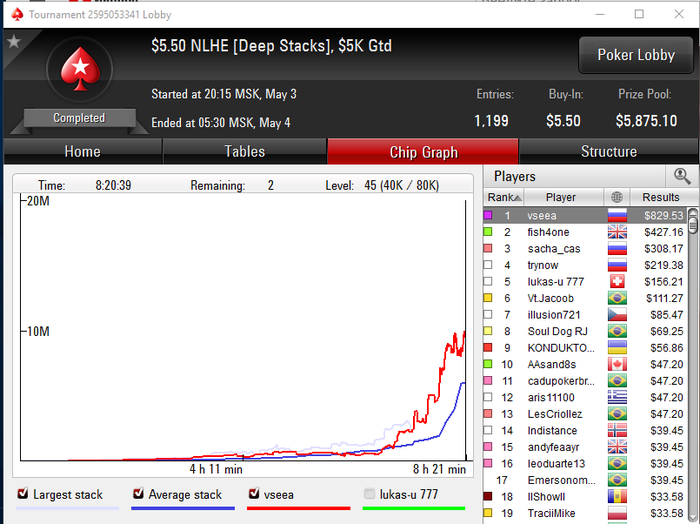Select player row Emersonom...
This screenshot has height=524, width=700.
[585, 480]
